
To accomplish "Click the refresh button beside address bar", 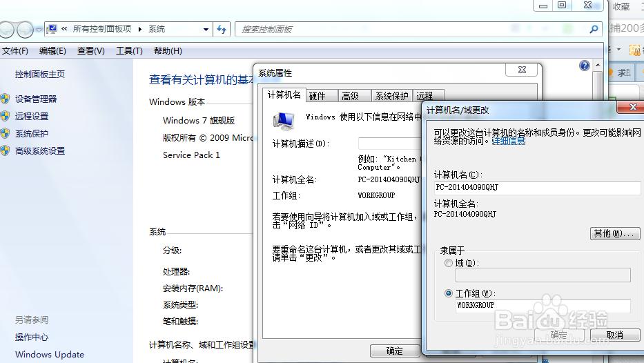I will point(222,29).
